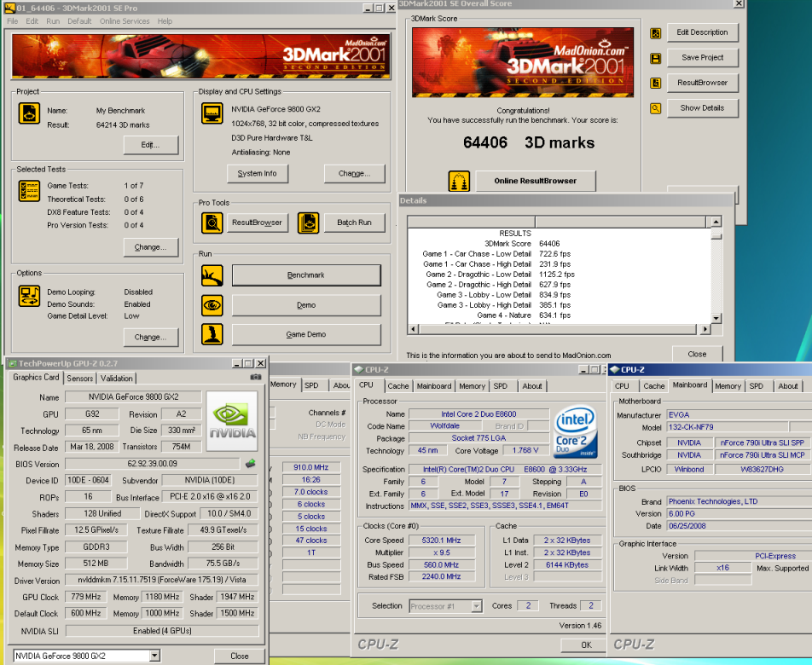Click the GPU-Z Name field
The image size is (812, 665).
(134, 397)
